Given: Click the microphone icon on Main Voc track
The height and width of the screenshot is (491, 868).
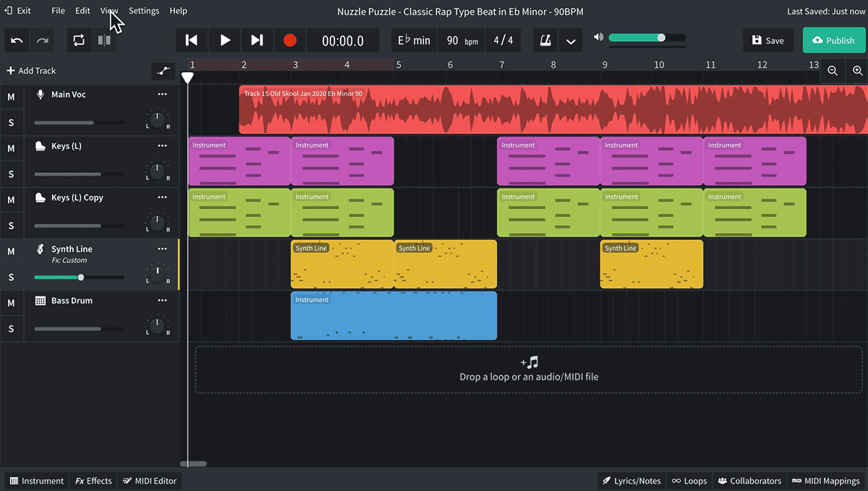Looking at the screenshot, I should coord(41,94).
